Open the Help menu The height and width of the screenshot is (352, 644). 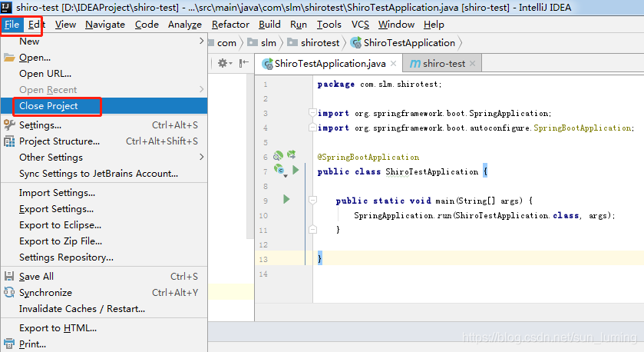(x=434, y=25)
